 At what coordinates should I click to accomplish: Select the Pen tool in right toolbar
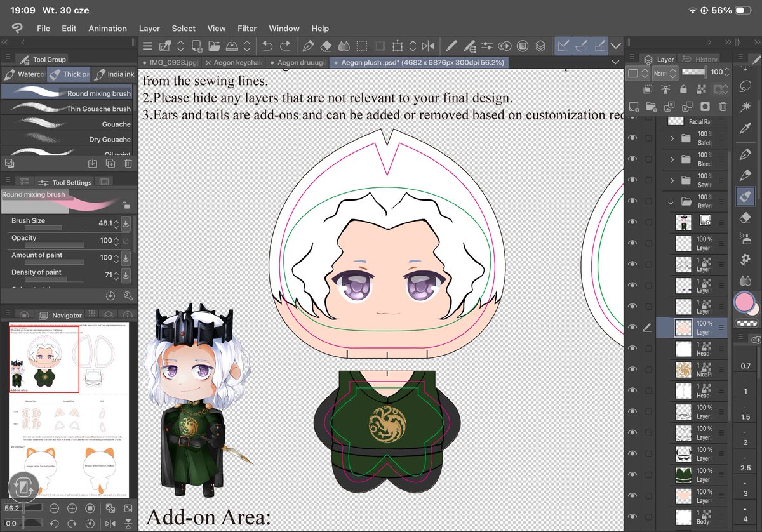coord(745,153)
